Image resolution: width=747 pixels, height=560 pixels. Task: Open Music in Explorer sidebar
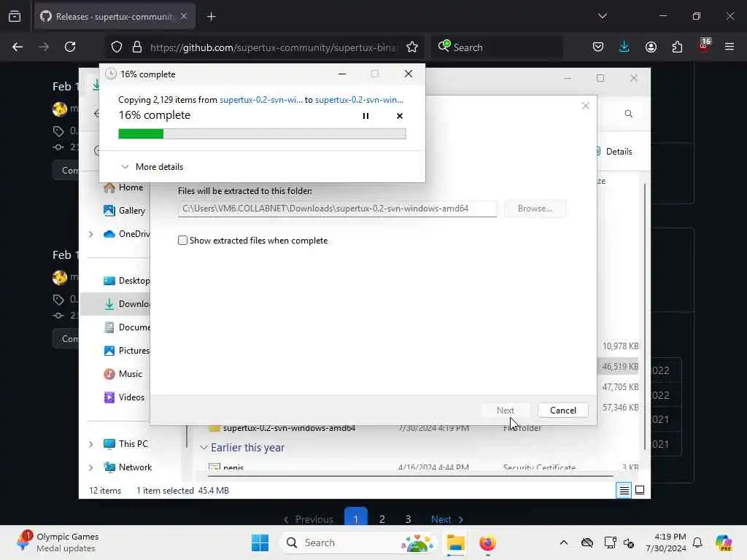[x=123, y=374]
